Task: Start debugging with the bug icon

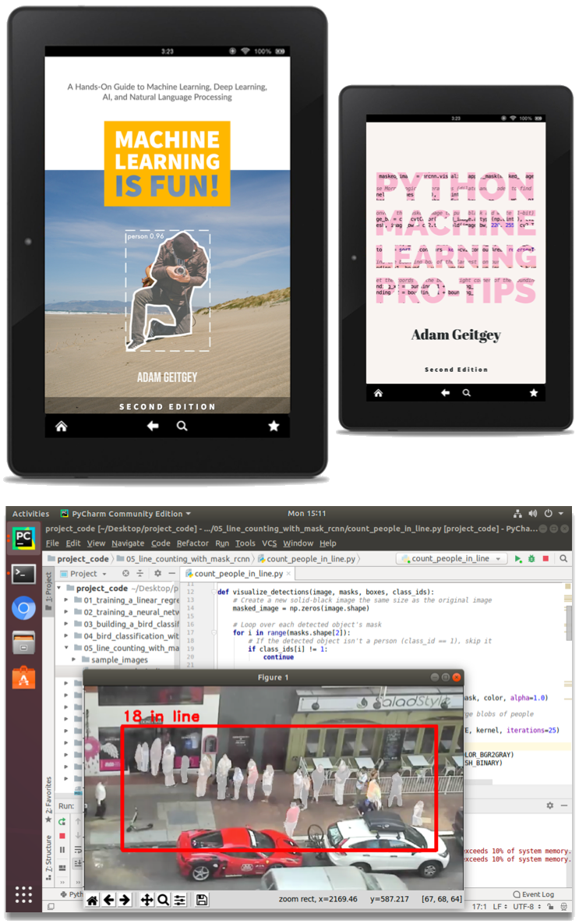Action: 531,558
